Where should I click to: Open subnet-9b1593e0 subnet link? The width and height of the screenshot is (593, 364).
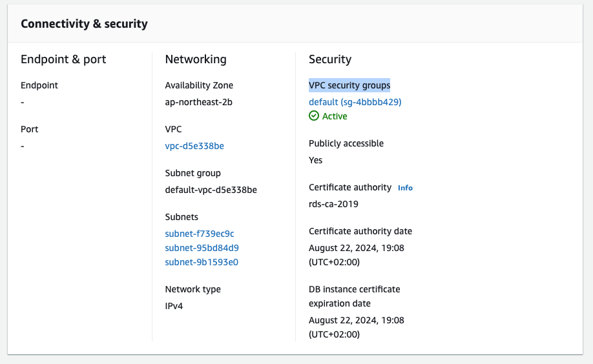202,262
